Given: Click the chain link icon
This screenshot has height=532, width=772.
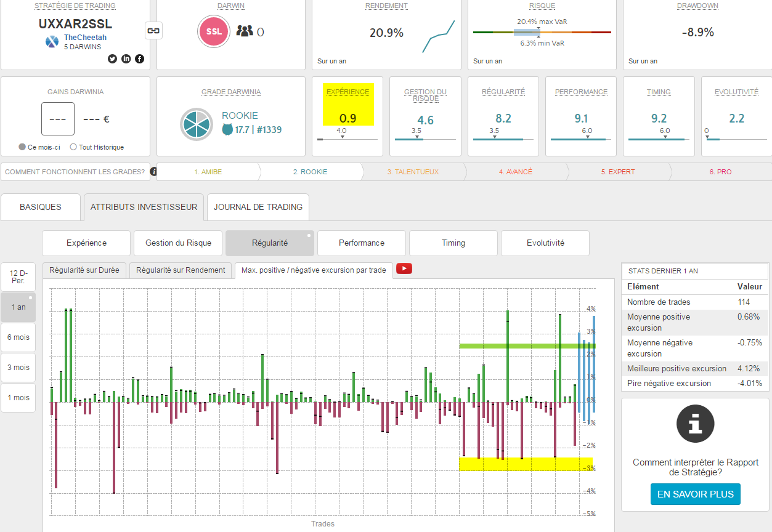Looking at the screenshot, I should click(153, 30).
